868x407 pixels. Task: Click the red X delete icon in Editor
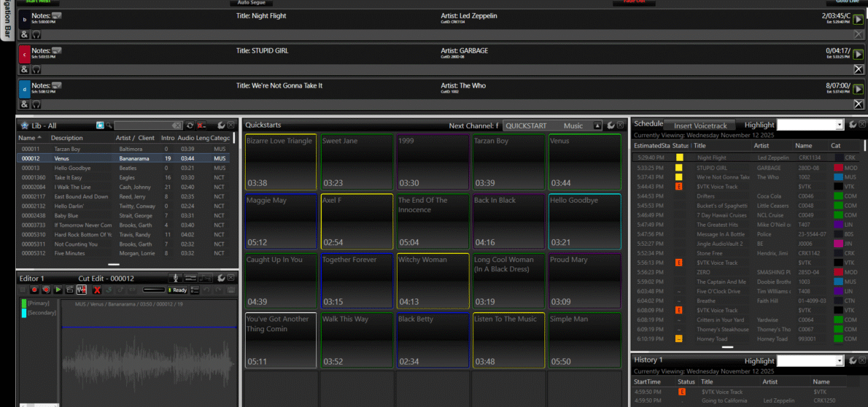coord(97,290)
